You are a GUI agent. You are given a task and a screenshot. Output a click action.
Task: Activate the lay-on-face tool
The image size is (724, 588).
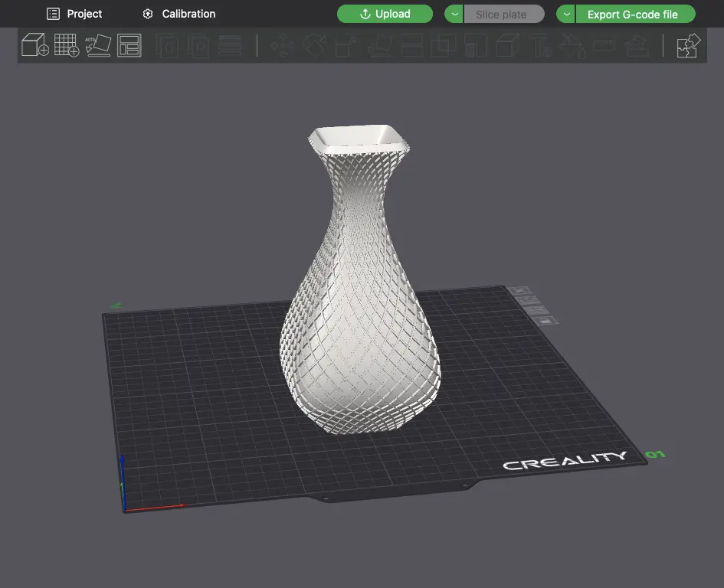click(x=378, y=46)
